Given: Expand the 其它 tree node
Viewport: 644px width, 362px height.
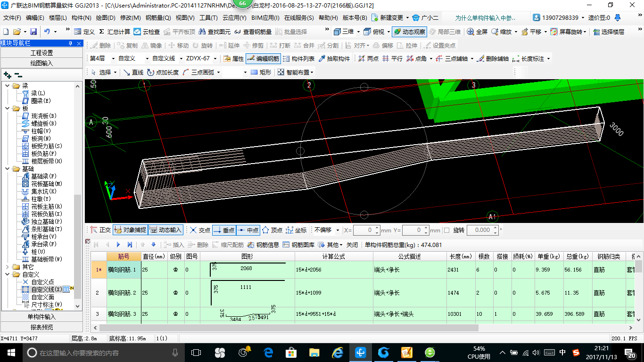Looking at the screenshot, I should [7, 266].
